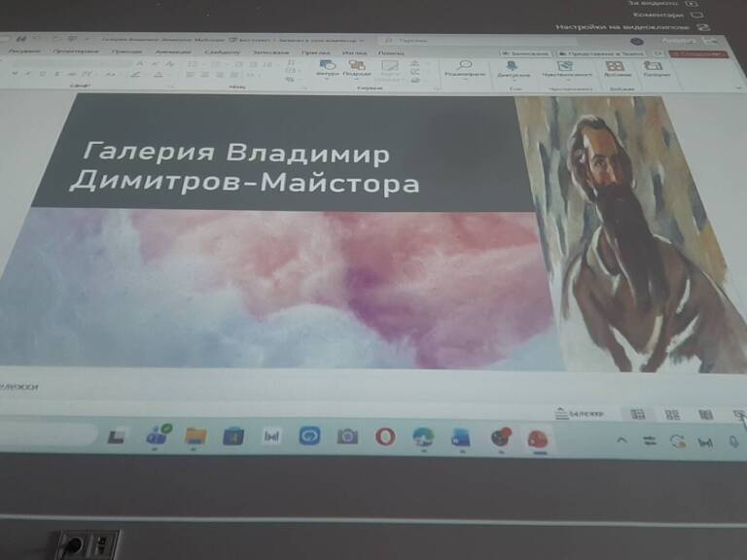The width and height of the screenshot is (747, 560).
Task: Toggle the Бележки notes pane in the status bar
Action: point(580,414)
